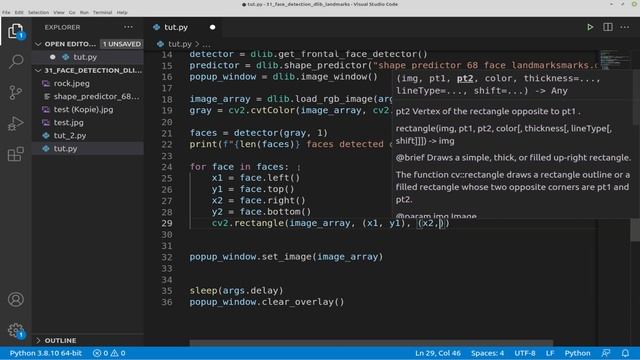The height and width of the screenshot is (360, 640).
Task: Run Python file with play button
Action: pos(590,27)
